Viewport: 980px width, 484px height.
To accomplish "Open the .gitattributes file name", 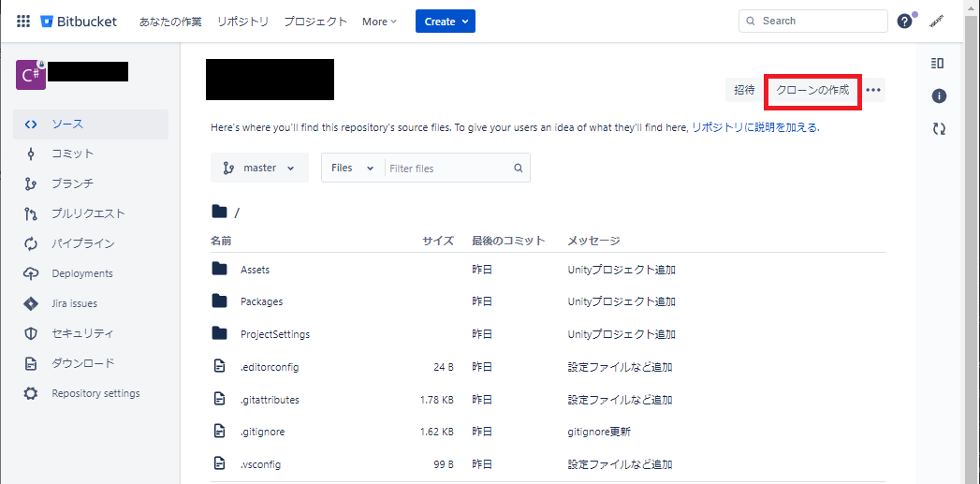I will (x=270, y=400).
